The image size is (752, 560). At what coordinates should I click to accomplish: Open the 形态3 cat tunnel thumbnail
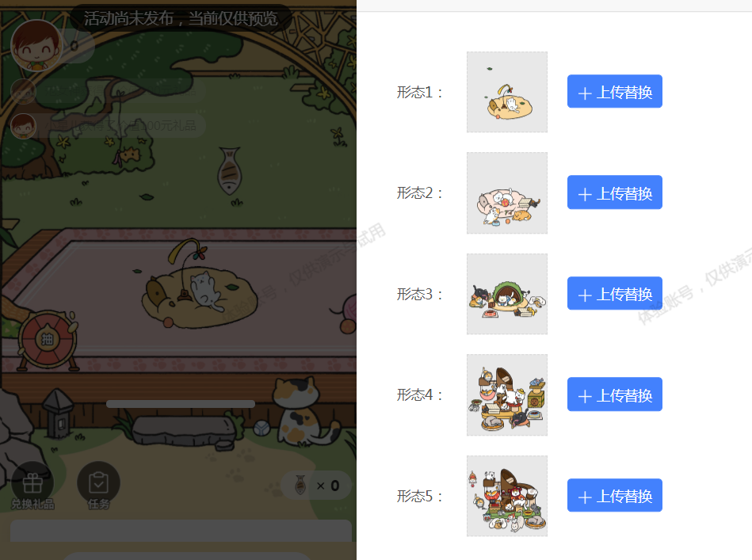click(507, 294)
